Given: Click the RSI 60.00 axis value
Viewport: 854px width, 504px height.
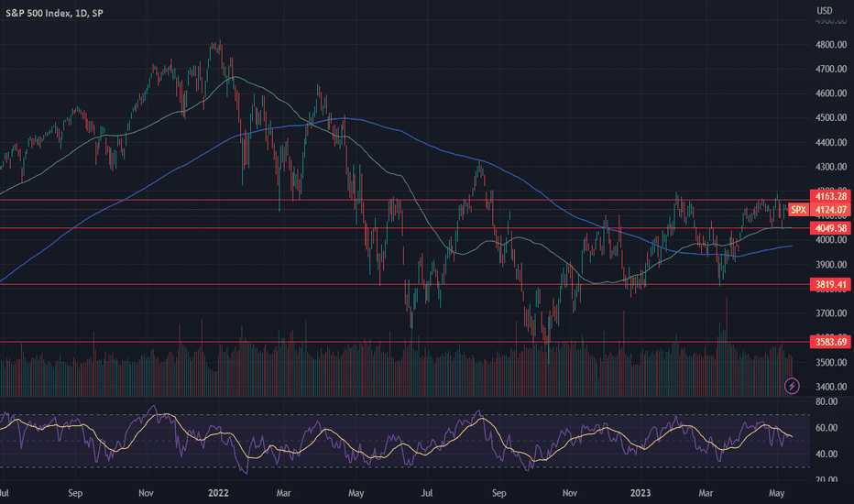Looking at the screenshot, I should pyautogui.click(x=827, y=428).
